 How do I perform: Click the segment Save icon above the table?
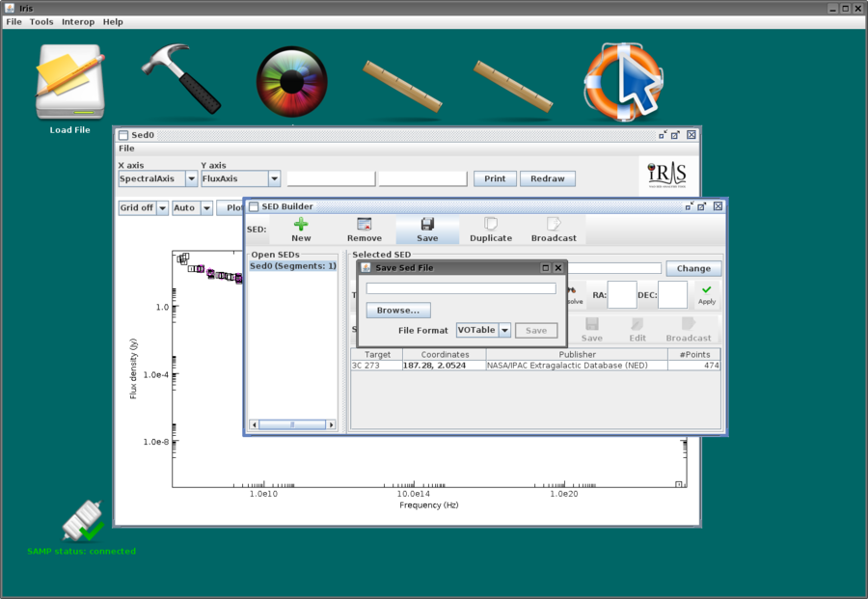(x=592, y=329)
